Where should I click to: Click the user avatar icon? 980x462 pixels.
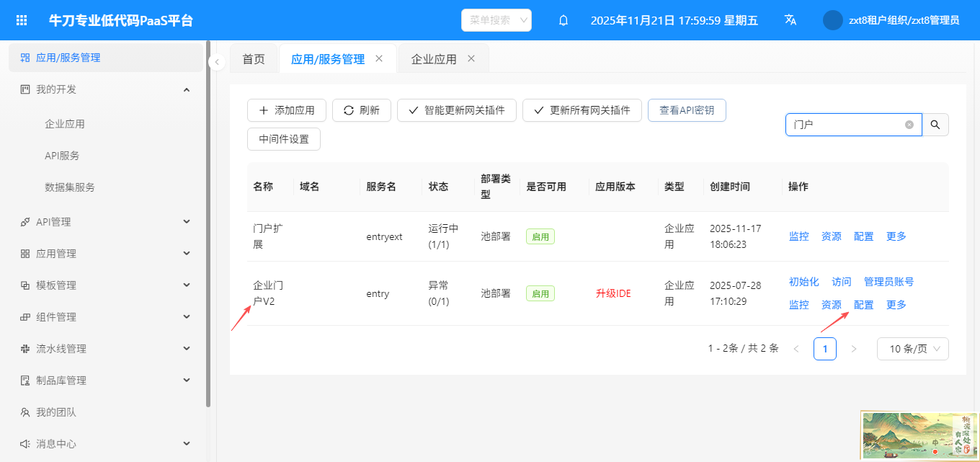(x=832, y=20)
